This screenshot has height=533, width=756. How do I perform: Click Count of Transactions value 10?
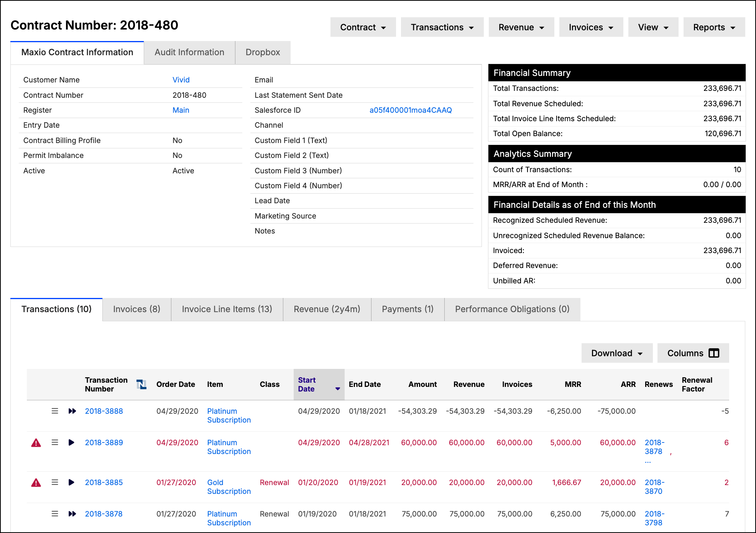(x=737, y=169)
